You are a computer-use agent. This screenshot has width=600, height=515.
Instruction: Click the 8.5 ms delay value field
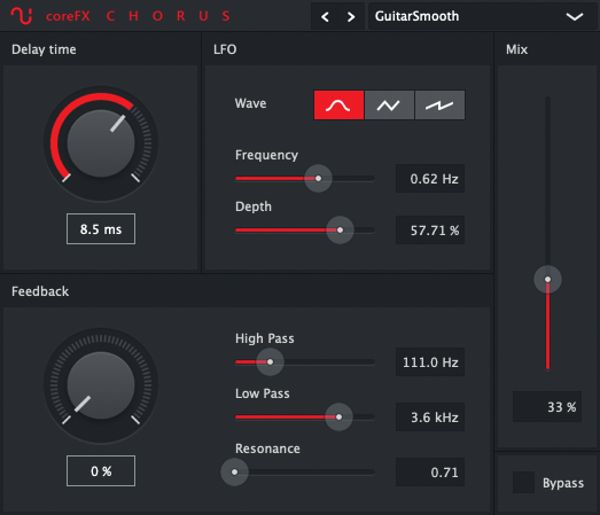(x=100, y=229)
